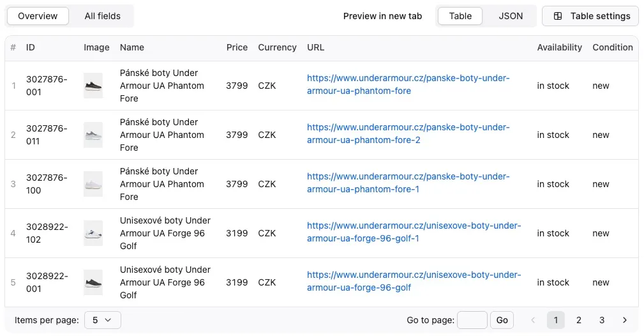Click price 3799 in row 1
This screenshot has height=336, width=644.
tap(237, 86)
